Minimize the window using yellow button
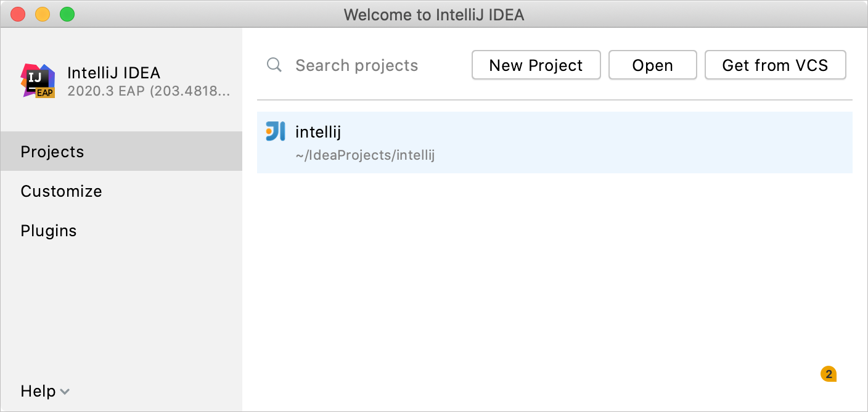868x412 pixels. (43, 14)
